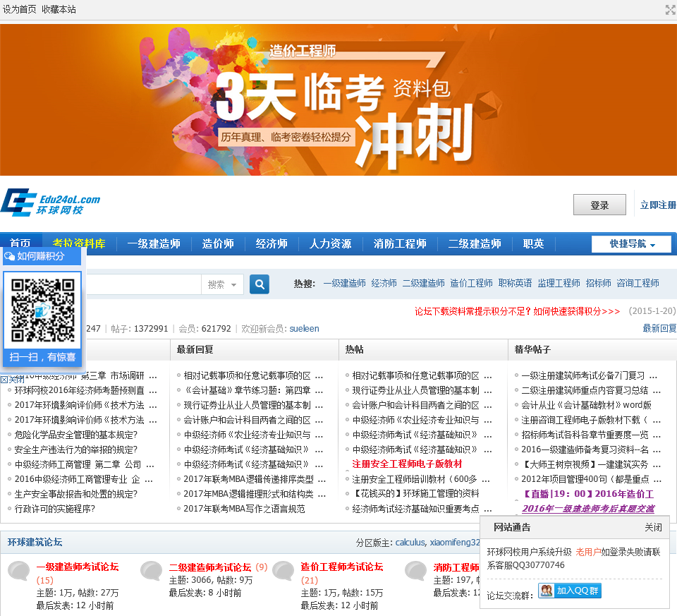Open red post 注册安全工程师电子版教材
The image size is (677, 616).
(407, 464)
